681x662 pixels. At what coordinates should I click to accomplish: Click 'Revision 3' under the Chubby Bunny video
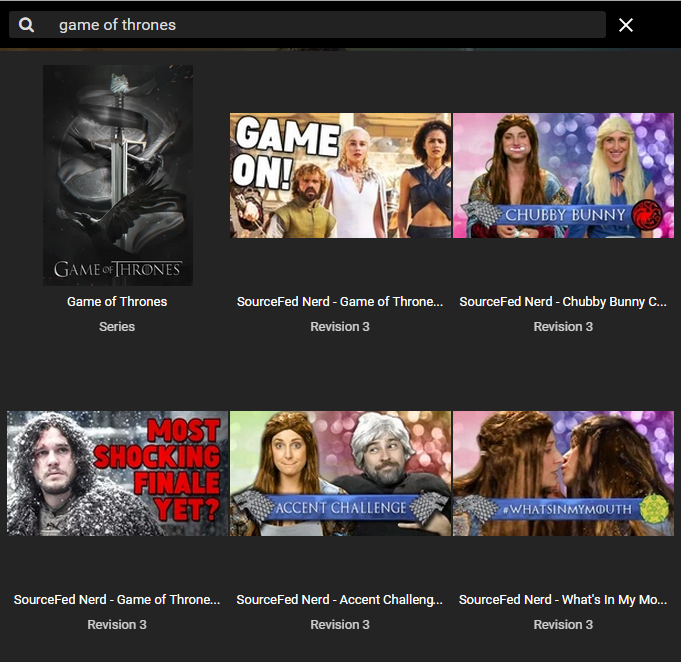pyautogui.click(x=563, y=327)
